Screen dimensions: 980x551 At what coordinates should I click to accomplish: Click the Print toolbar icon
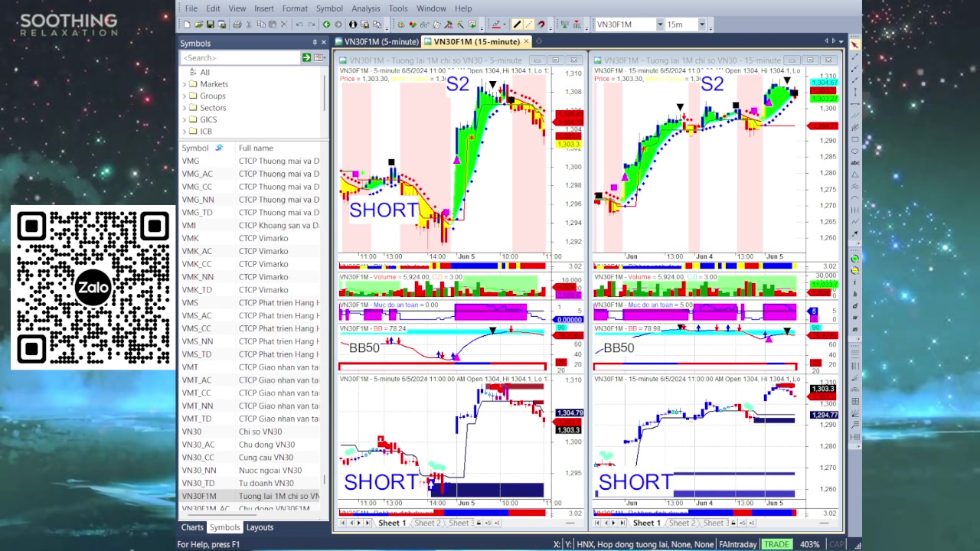click(x=237, y=24)
